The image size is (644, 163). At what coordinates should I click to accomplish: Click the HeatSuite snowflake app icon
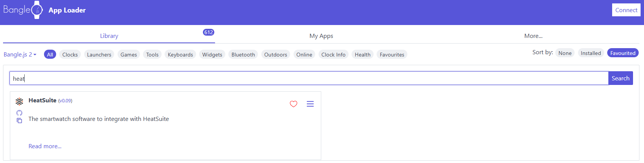click(x=19, y=101)
